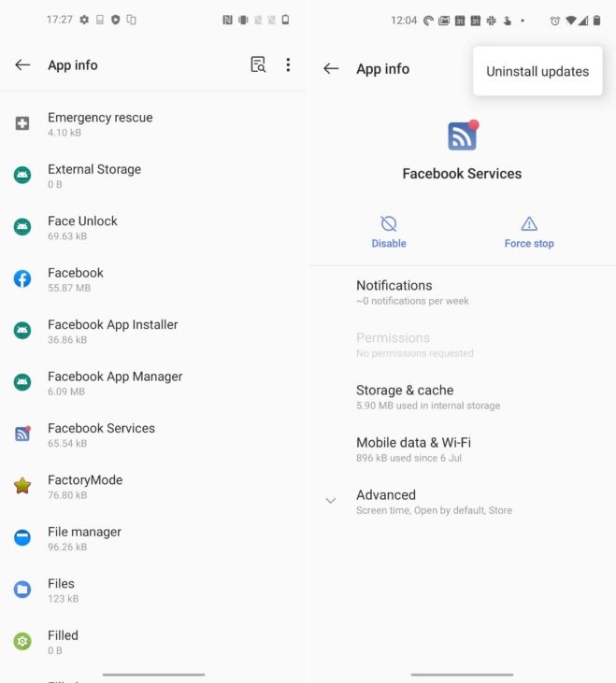
Task: Go back from the left App info list
Action: [x=22, y=64]
